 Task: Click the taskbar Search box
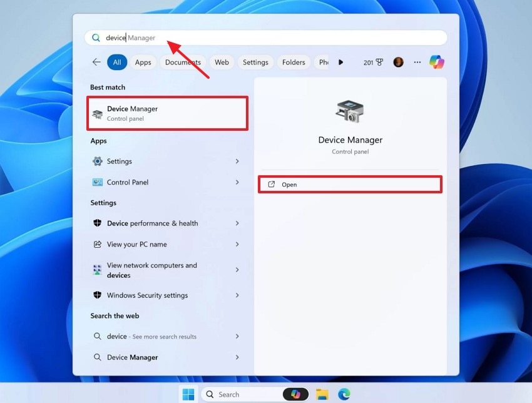click(255, 394)
